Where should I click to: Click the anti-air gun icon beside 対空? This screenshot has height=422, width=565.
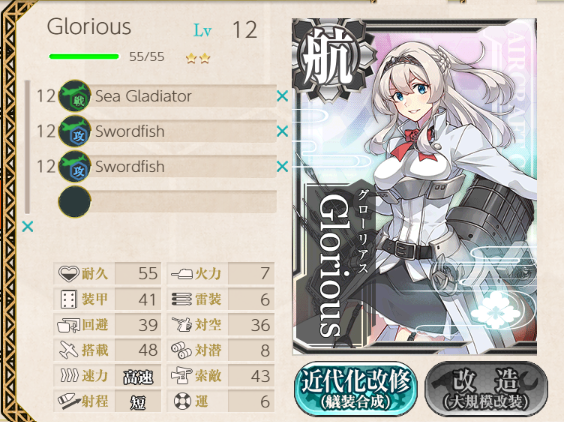coord(182,324)
